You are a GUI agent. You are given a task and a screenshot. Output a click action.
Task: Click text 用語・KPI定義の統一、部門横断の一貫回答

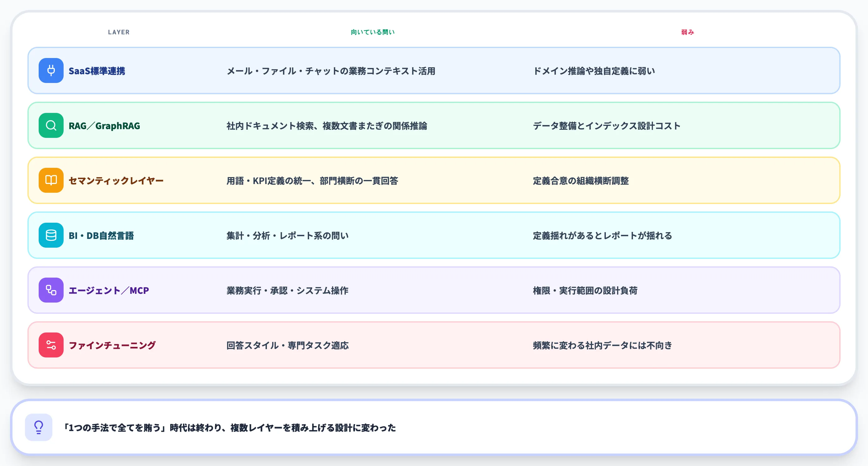click(312, 181)
